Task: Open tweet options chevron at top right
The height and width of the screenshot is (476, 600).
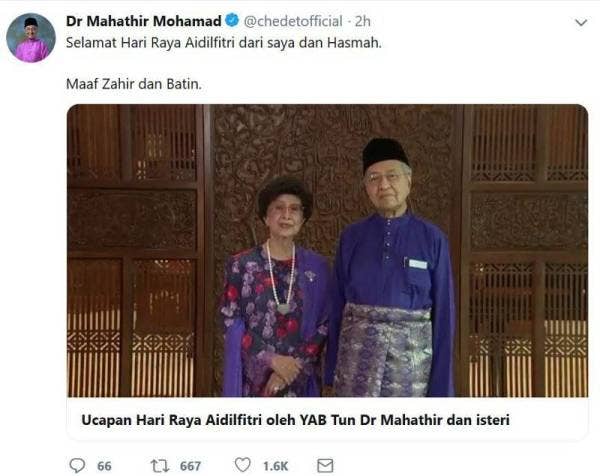Action: click(x=581, y=23)
